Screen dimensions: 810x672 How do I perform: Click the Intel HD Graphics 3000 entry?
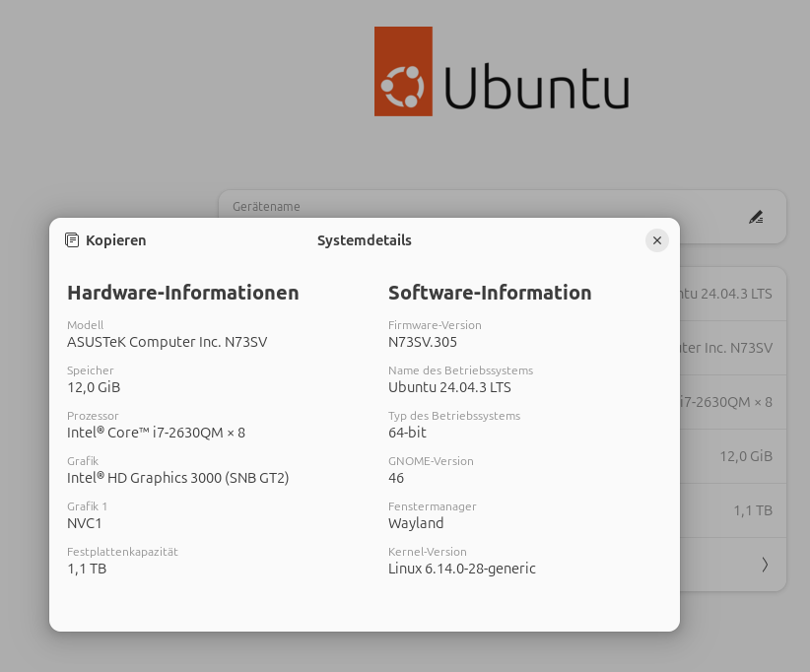click(177, 478)
